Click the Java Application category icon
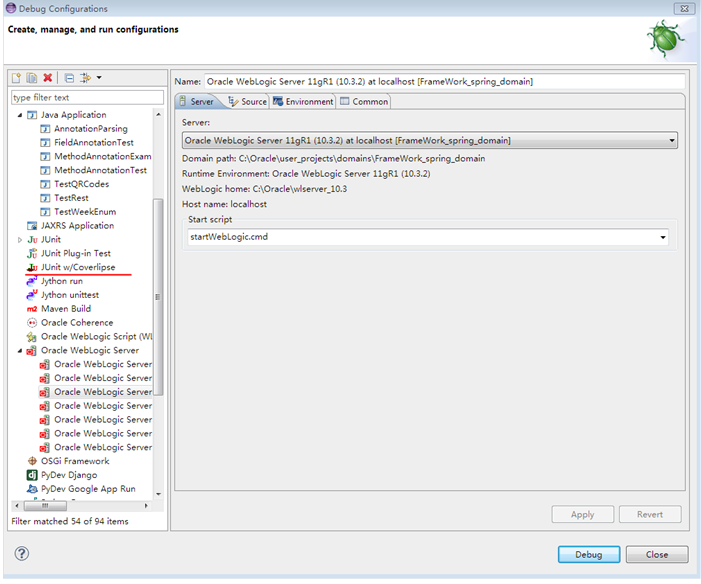This screenshot has height=584, width=701. tap(32, 115)
